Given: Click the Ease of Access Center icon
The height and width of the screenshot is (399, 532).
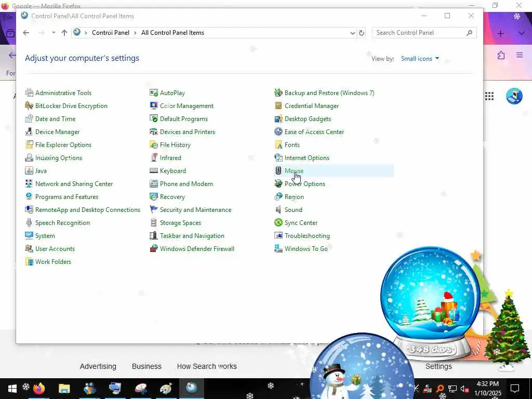Looking at the screenshot, I should [278, 131].
